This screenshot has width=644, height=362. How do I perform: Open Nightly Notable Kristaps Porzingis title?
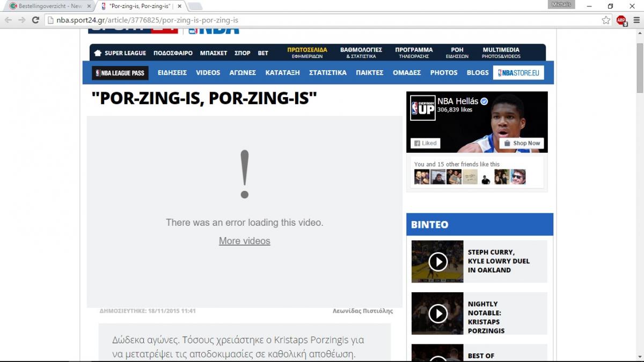click(486, 317)
